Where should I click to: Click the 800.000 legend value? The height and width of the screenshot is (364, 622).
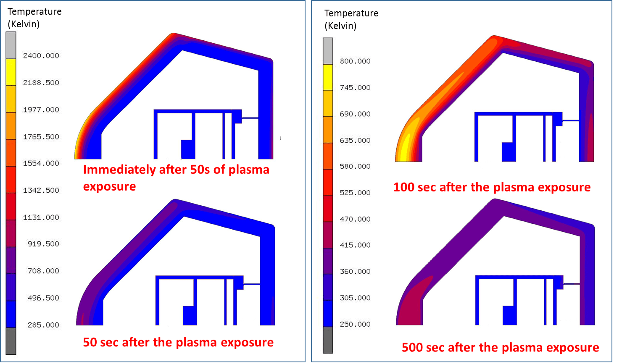coord(355,61)
